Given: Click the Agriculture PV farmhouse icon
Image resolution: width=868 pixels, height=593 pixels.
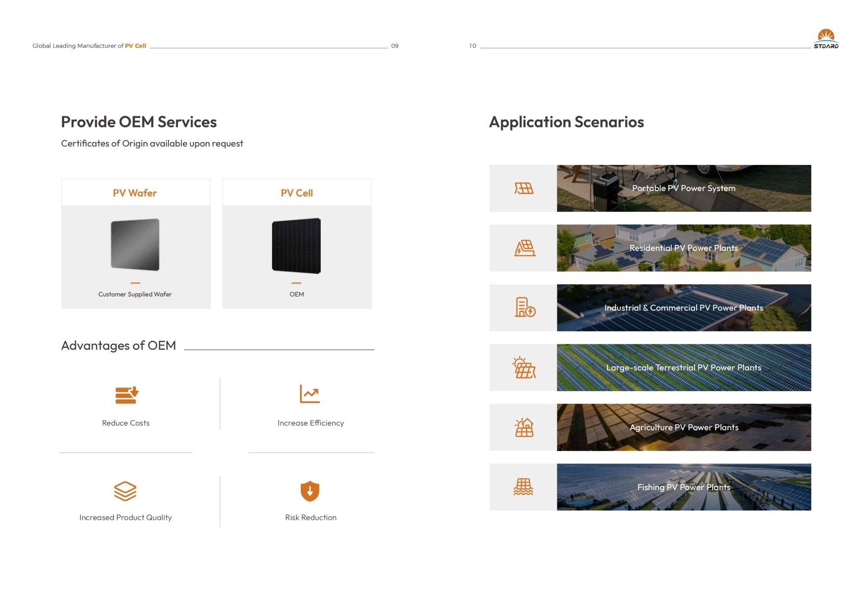Looking at the screenshot, I should tap(524, 427).
